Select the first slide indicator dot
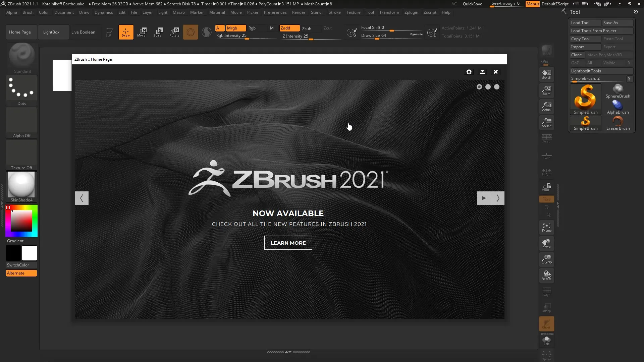The image size is (644, 362). [479, 87]
